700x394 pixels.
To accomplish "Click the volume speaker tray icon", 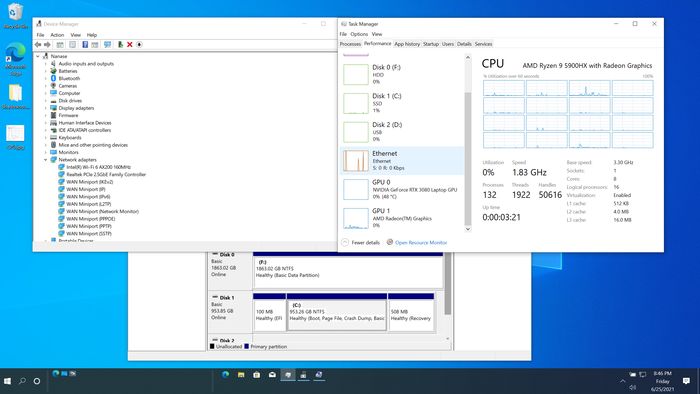I will click(633, 387).
